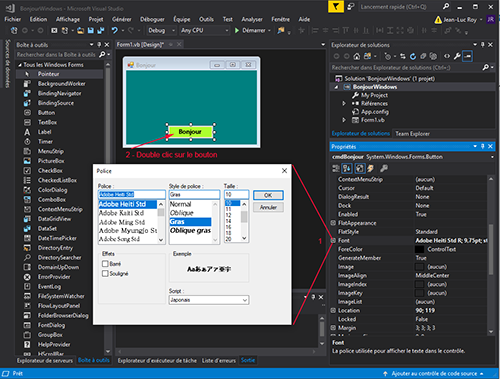Open the Script Japonais dropdown

(x=209, y=300)
